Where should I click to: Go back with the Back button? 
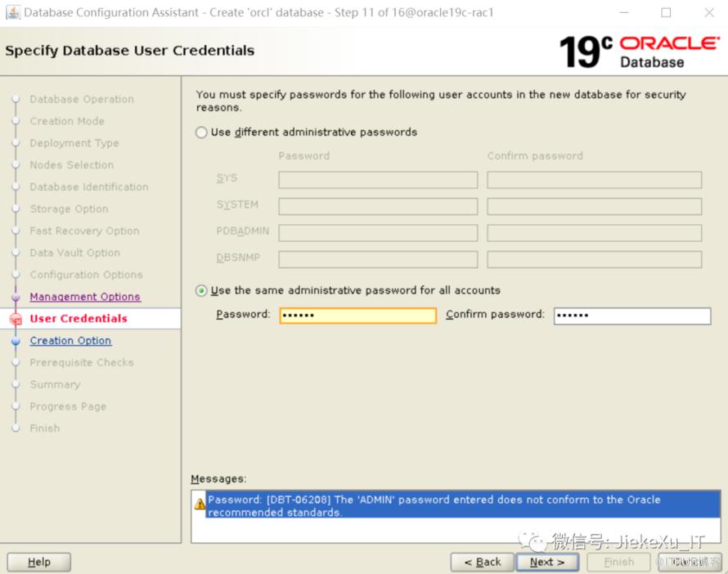[x=482, y=562]
